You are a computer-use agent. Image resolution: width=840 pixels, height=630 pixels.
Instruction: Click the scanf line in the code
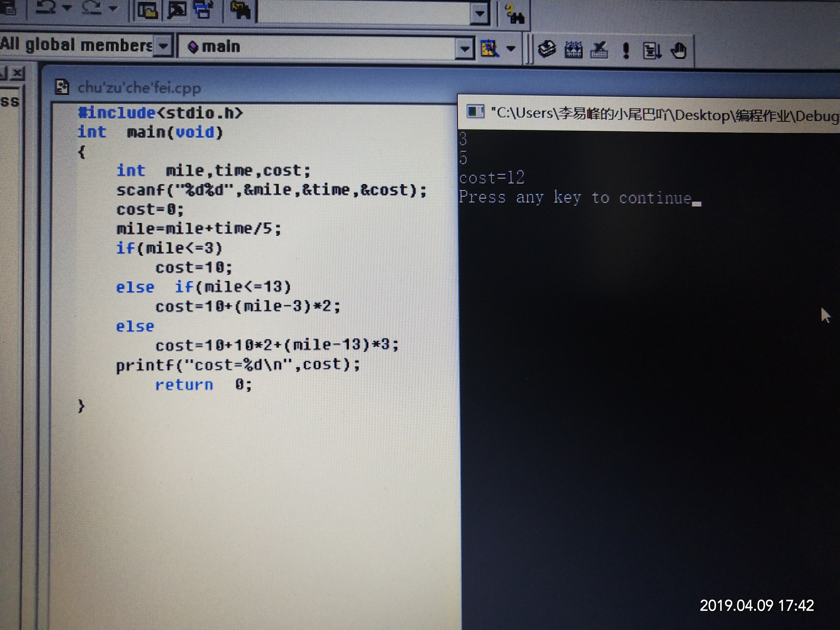point(271,190)
